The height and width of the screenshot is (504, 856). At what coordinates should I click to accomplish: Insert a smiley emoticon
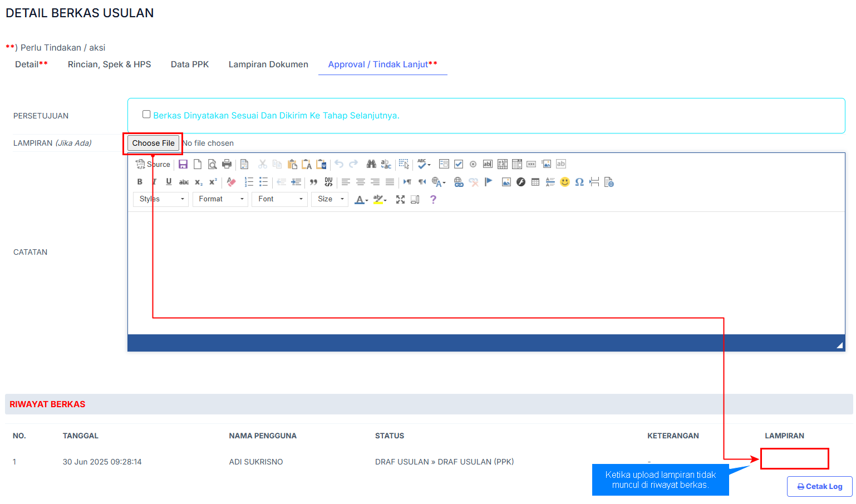click(565, 182)
